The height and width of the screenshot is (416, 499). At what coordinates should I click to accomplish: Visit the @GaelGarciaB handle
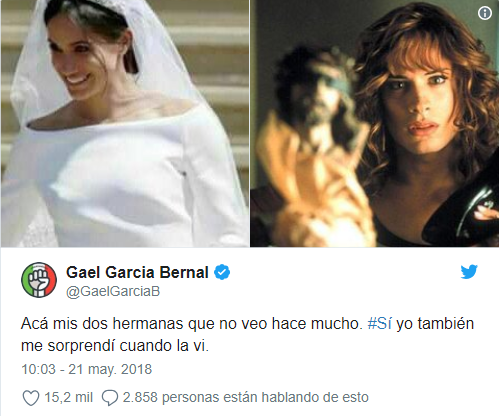pyautogui.click(x=113, y=291)
